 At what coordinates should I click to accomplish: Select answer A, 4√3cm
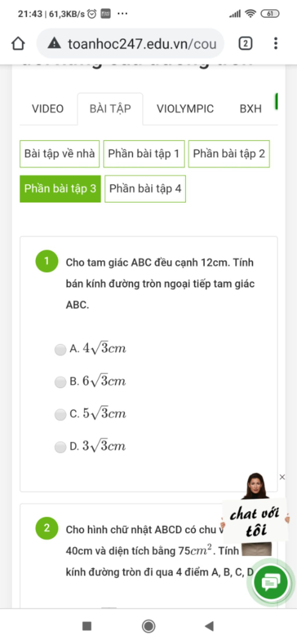60,349
